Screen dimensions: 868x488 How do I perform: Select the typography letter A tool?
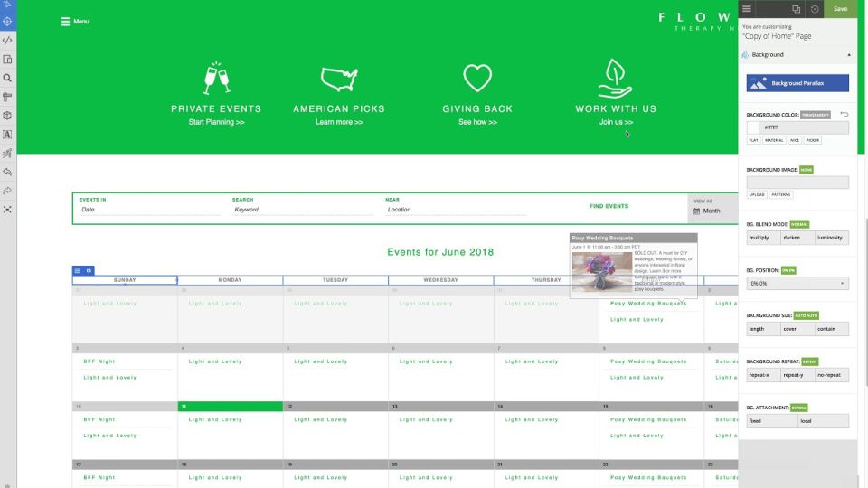(7, 135)
